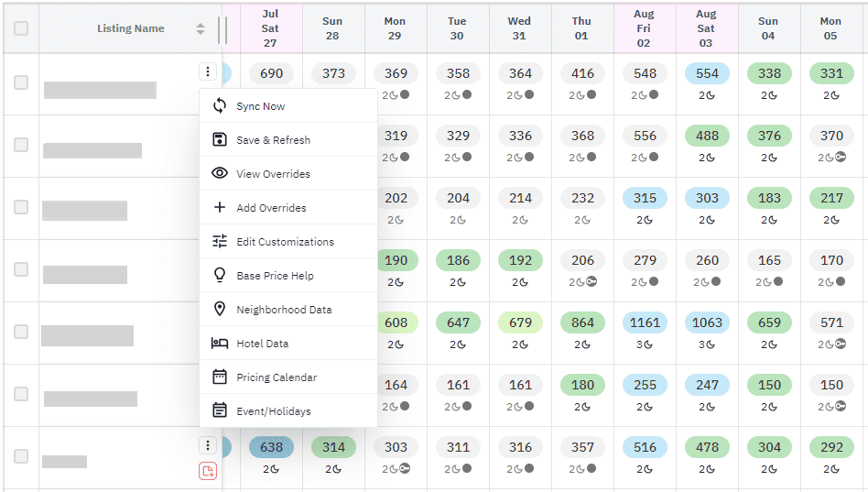The image size is (868, 492).
Task: Click the Sync Now refresh icon
Action: click(x=220, y=106)
